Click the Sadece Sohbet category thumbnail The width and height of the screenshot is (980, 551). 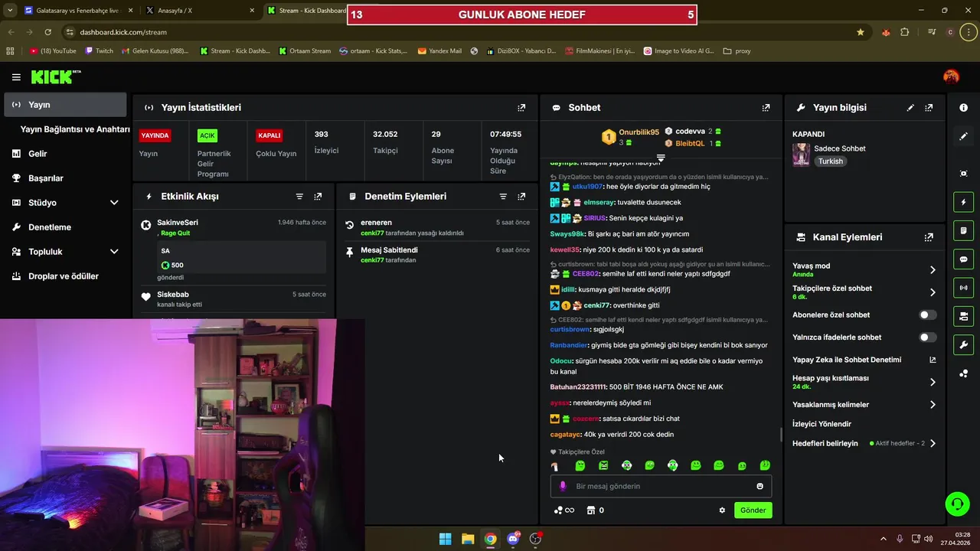point(801,155)
